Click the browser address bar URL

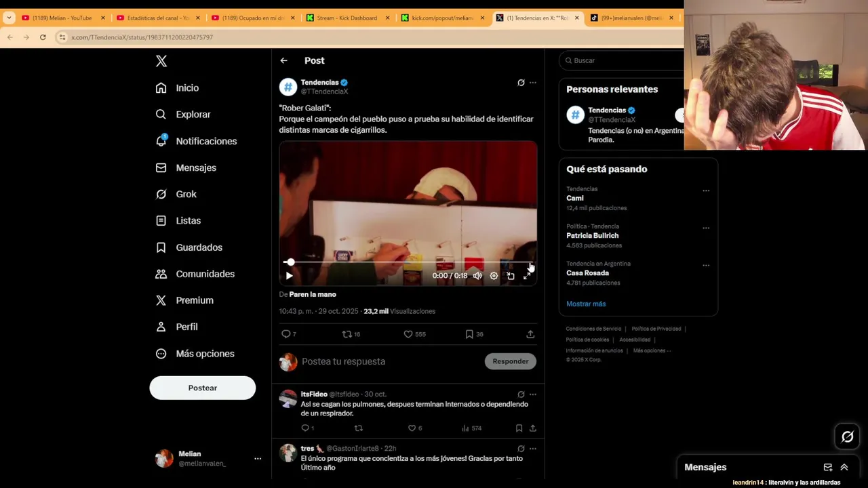[142, 37]
